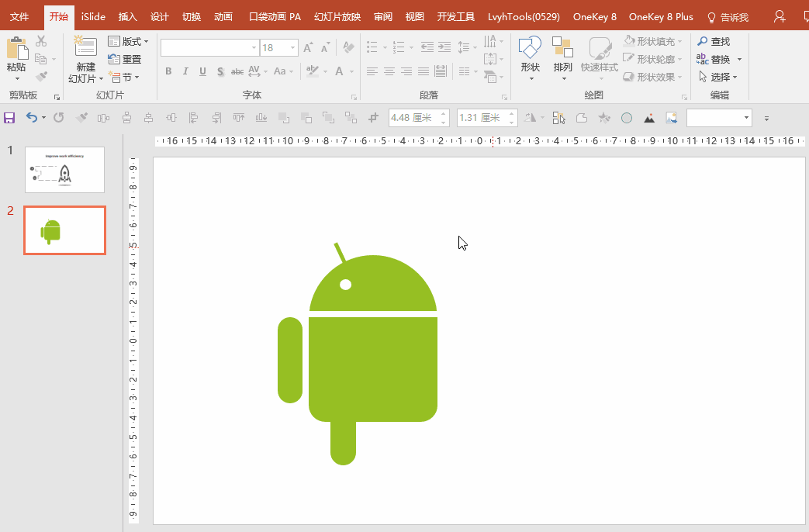Click the circle shape icon in quick toolbar
809x532 pixels.
[627, 118]
